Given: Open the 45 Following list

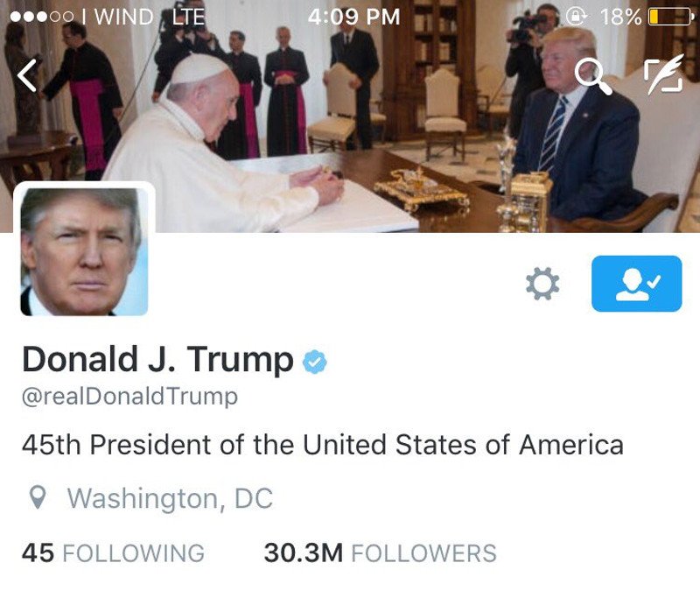Looking at the screenshot, I should [x=113, y=552].
